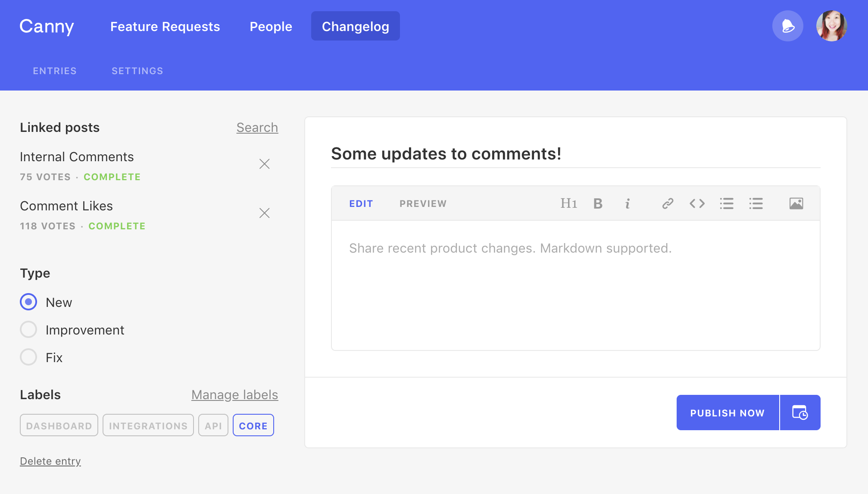
Task: Deselect the CORE label
Action: 253,425
